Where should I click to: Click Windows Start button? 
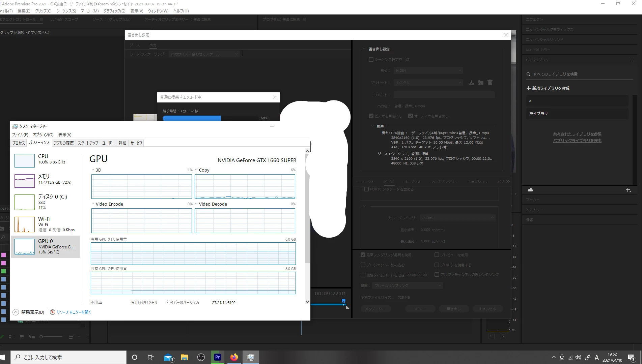click(3, 357)
